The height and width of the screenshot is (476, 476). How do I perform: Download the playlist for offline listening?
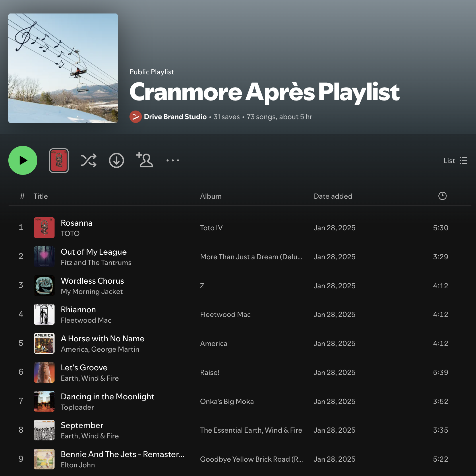pyautogui.click(x=116, y=160)
